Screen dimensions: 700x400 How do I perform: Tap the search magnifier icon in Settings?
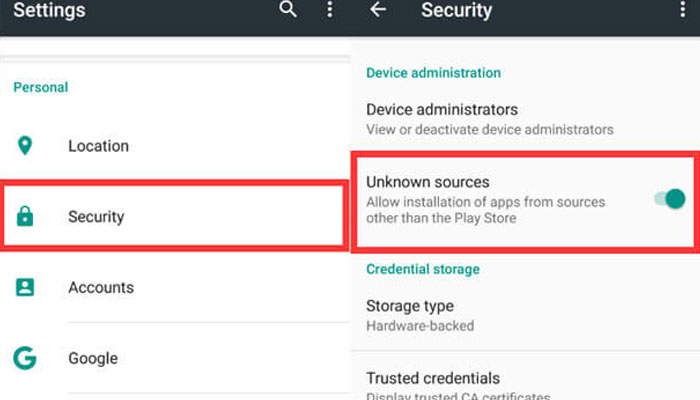[288, 9]
